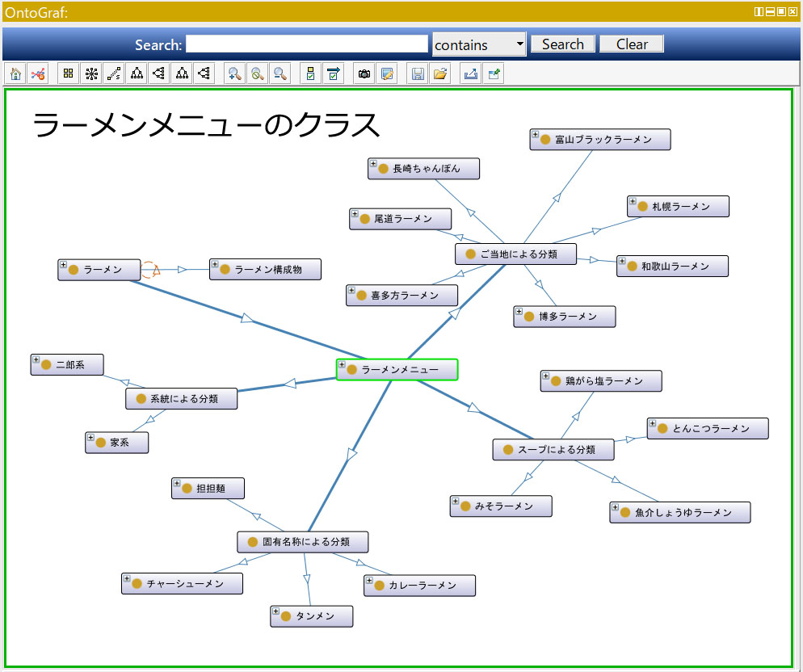Screen dimensions: 803x672
Task: Expand the 二郎系 node plus sign
Action: 36,360
